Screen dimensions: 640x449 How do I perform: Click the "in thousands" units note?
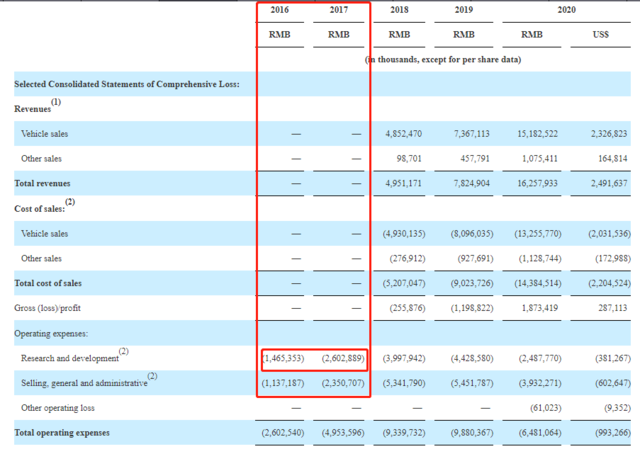click(442, 59)
